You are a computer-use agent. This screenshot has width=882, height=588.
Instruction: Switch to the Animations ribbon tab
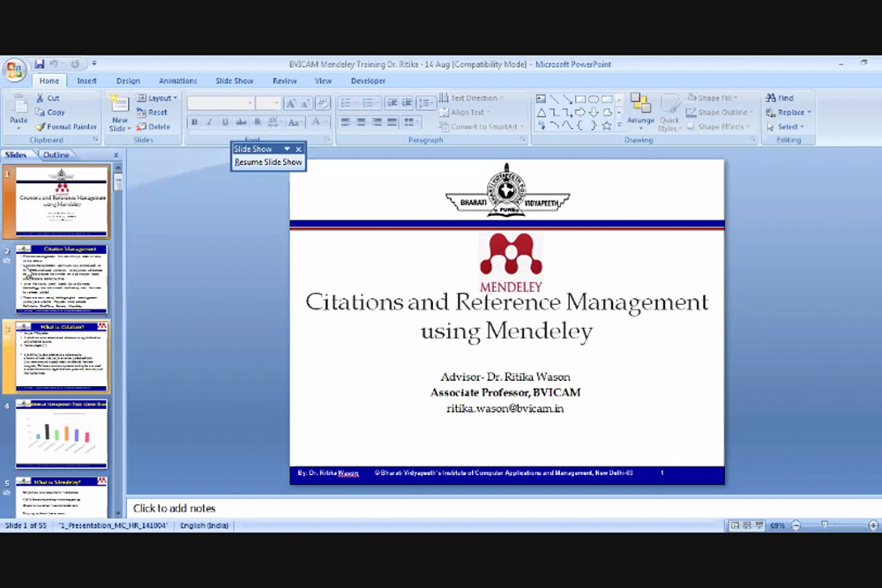177,81
